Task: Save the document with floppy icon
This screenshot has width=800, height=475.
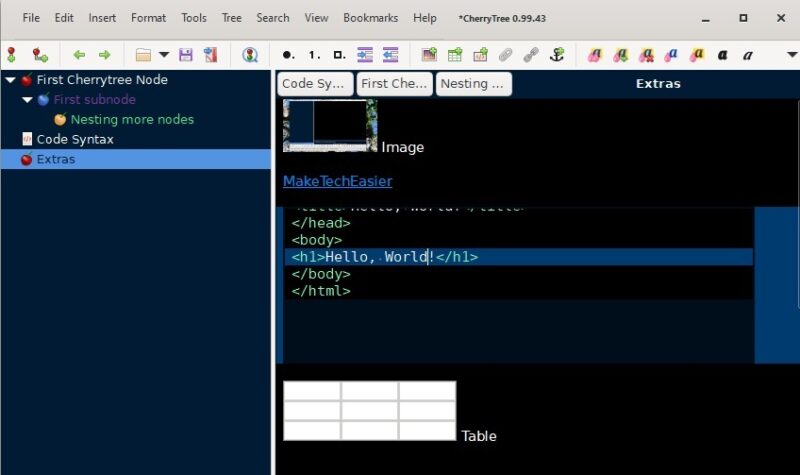Action: (x=186, y=55)
